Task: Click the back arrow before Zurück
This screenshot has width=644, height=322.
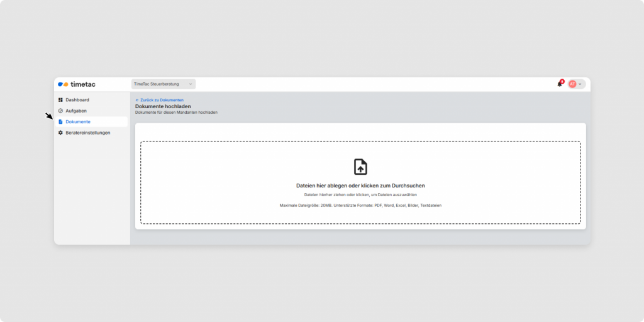Action: pyautogui.click(x=137, y=100)
